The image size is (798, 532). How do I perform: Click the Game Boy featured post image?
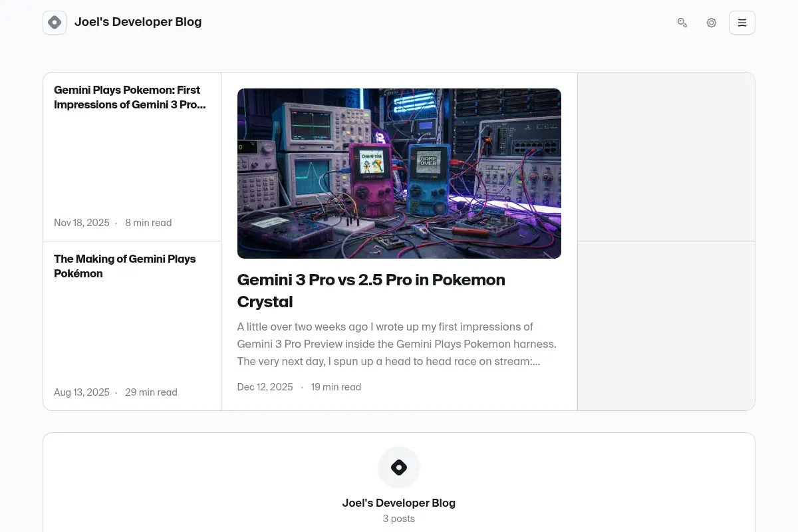399,174
